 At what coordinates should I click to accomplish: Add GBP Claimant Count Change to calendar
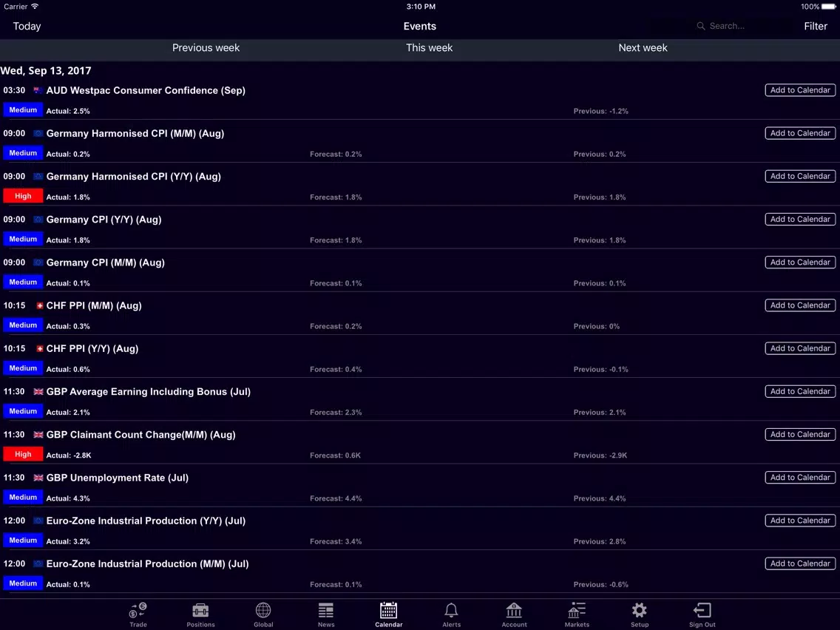pos(800,435)
